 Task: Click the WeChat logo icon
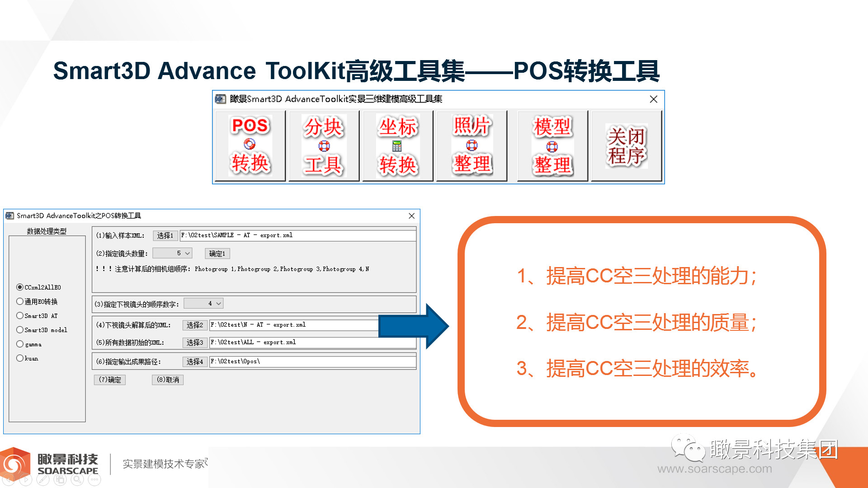688,448
